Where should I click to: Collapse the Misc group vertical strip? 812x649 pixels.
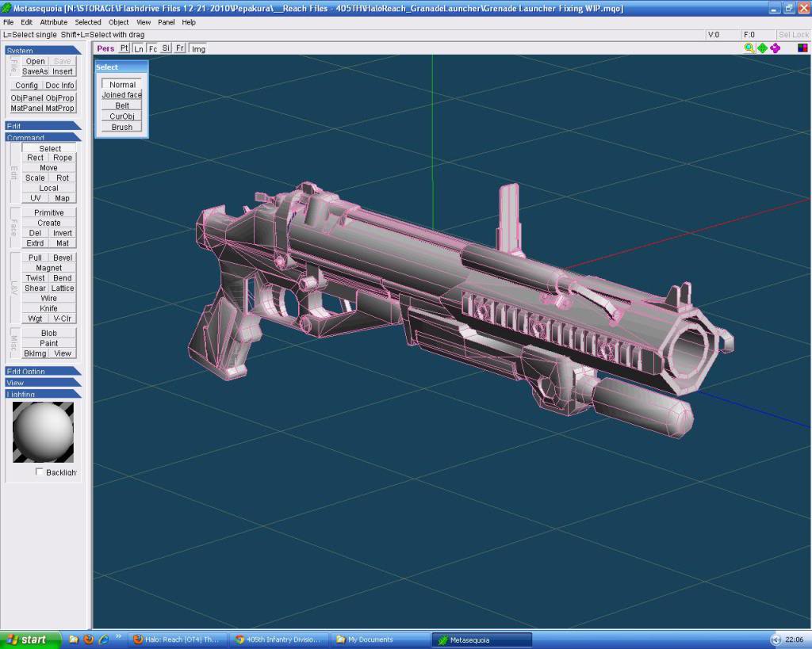pos(14,342)
